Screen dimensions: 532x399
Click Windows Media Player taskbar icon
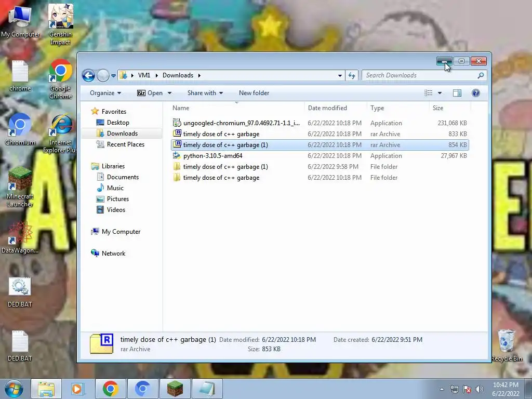(x=78, y=389)
